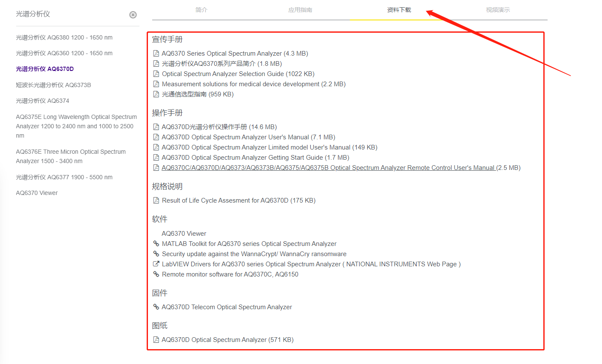Open the 应用指南 tab
Viewport: 602px width, 364px height.
[300, 10]
